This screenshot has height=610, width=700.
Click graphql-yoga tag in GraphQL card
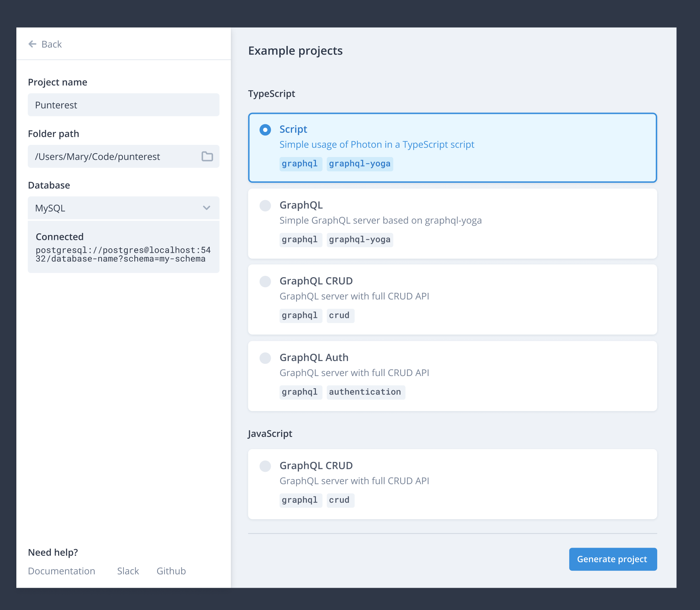pyautogui.click(x=360, y=240)
